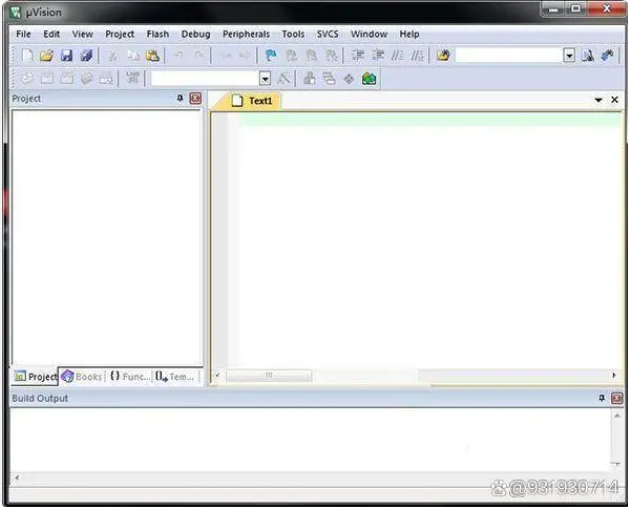Click the Open file folder icon

pos(46,56)
